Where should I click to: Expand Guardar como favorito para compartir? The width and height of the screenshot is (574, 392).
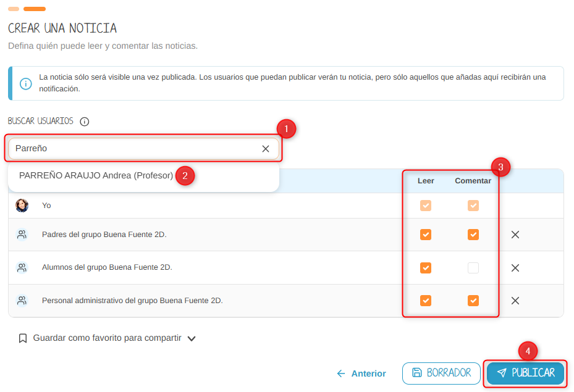coord(192,338)
